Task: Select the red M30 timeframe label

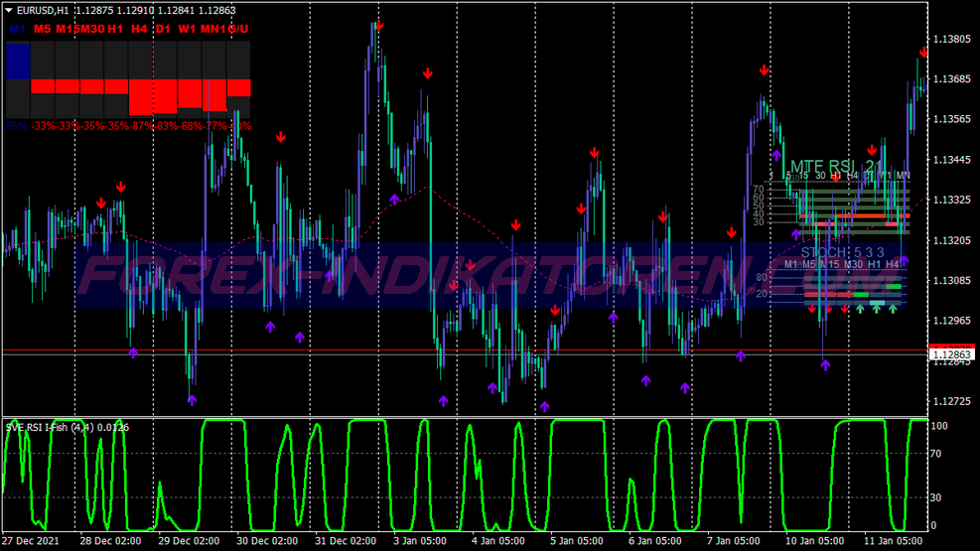Action: (92, 29)
